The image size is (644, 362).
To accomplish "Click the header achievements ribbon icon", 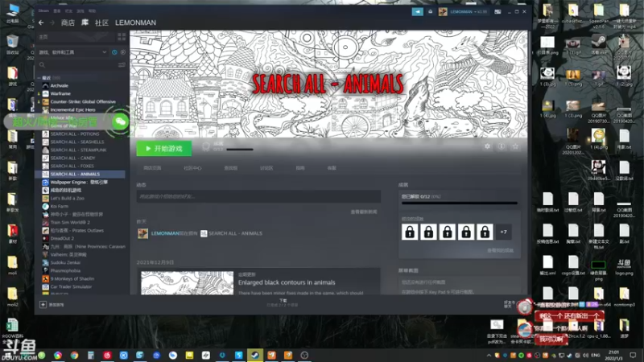I will click(x=206, y=146).
